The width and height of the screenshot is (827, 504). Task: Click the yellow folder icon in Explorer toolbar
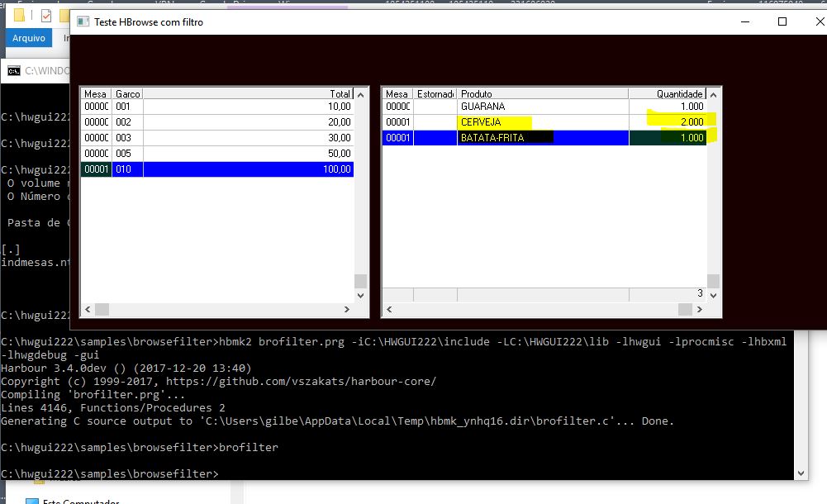tap(19, 16)
